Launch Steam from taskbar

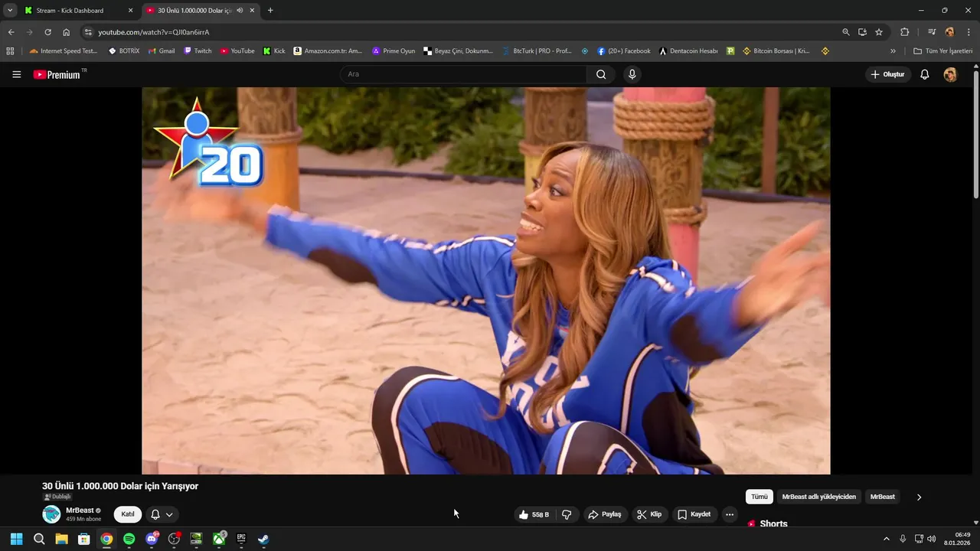tap(263, 539)
